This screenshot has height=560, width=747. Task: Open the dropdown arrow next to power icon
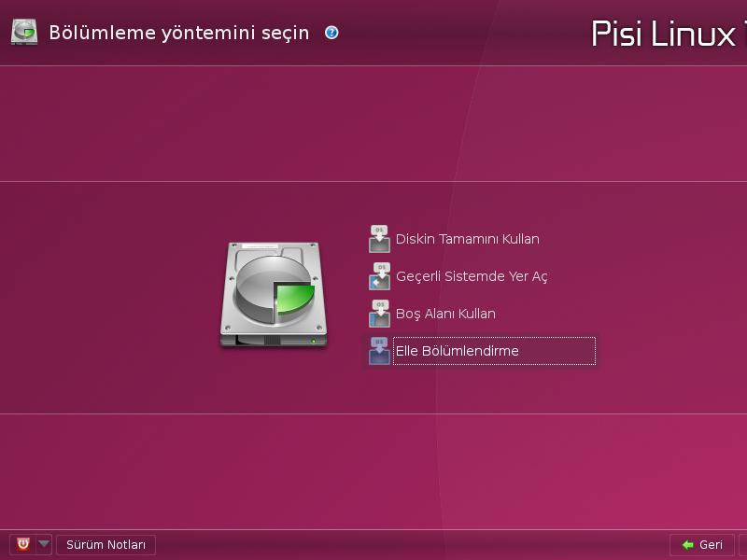(44, 544)
